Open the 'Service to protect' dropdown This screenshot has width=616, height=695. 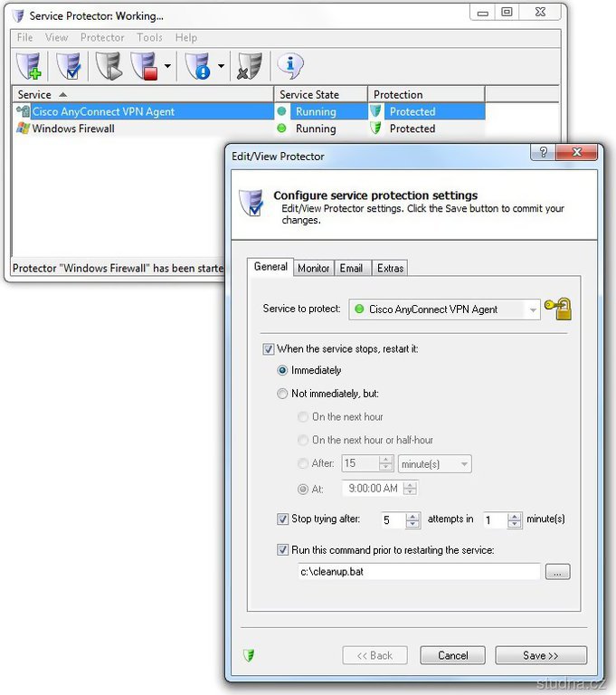(444, 309)
